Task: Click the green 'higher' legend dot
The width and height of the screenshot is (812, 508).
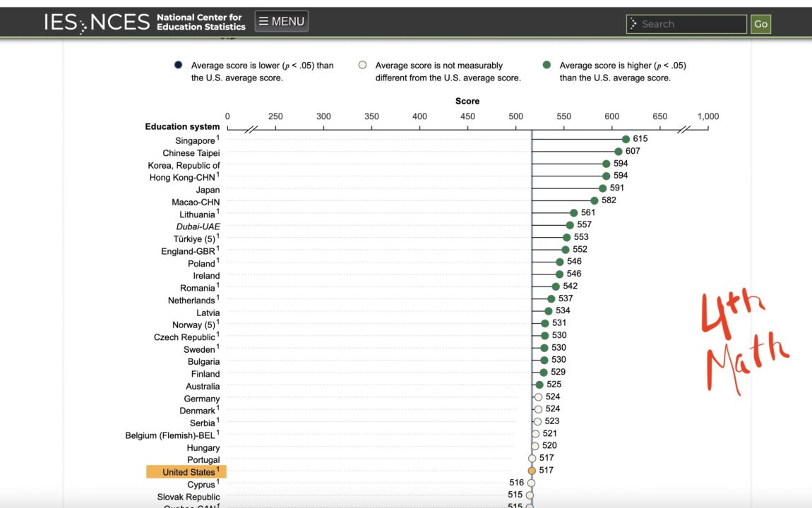Action: point(546,65)
